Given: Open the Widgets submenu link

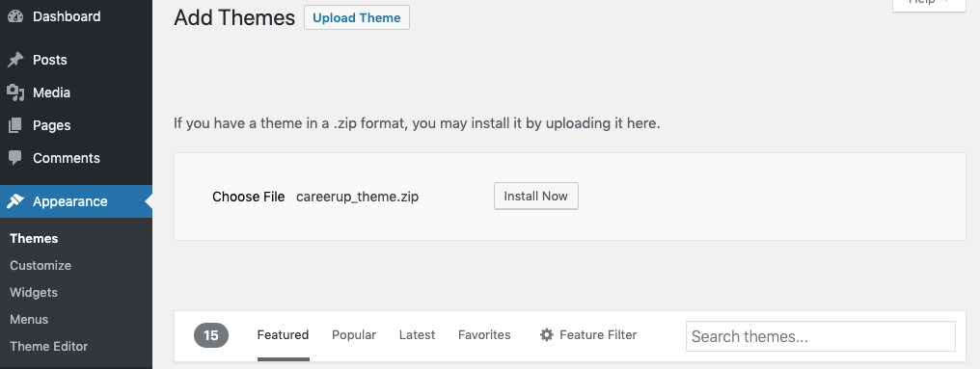Looking at the screenshot, I should 34,292.
